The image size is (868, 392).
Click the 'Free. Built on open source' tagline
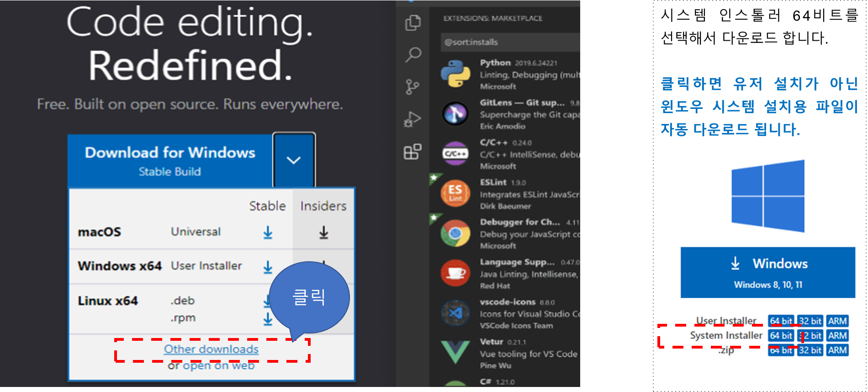coord(190,105)
